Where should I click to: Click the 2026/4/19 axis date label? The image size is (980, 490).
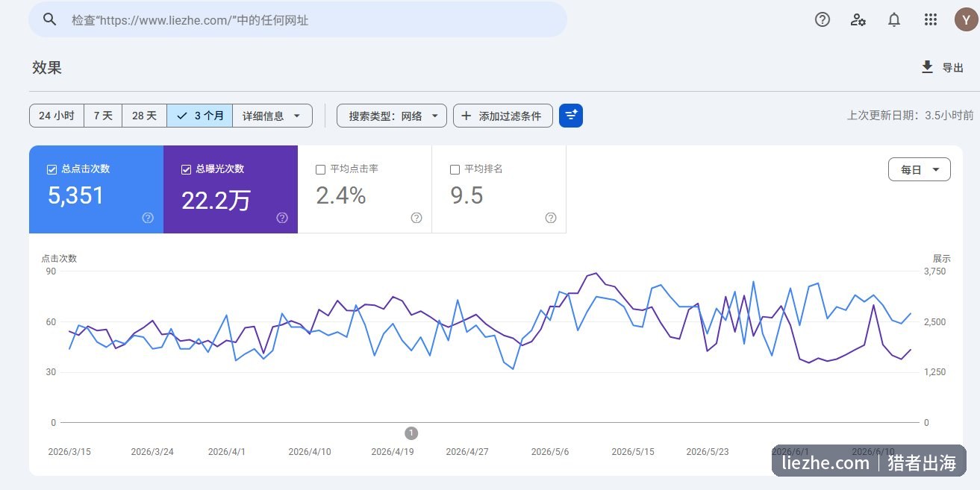393,452
